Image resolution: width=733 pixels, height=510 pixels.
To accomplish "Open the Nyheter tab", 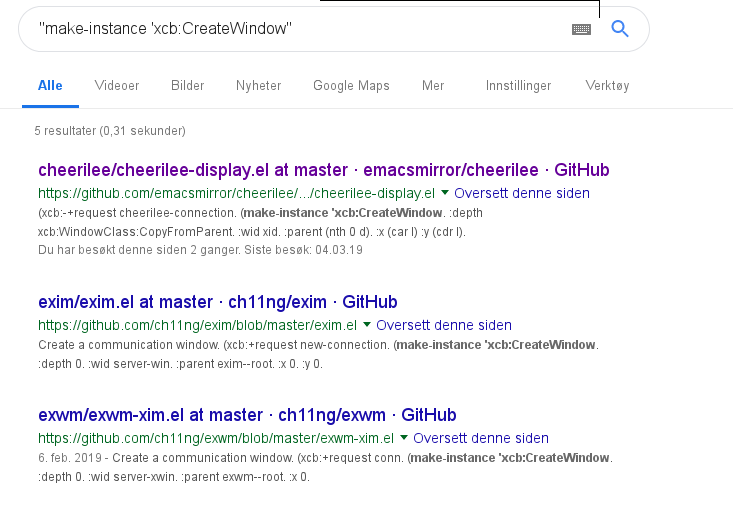I will click(259, 86).
